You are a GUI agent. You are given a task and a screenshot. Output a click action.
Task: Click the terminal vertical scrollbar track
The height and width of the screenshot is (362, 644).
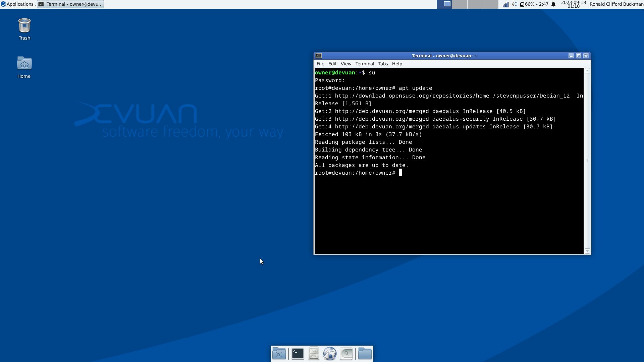click(587, 161)
